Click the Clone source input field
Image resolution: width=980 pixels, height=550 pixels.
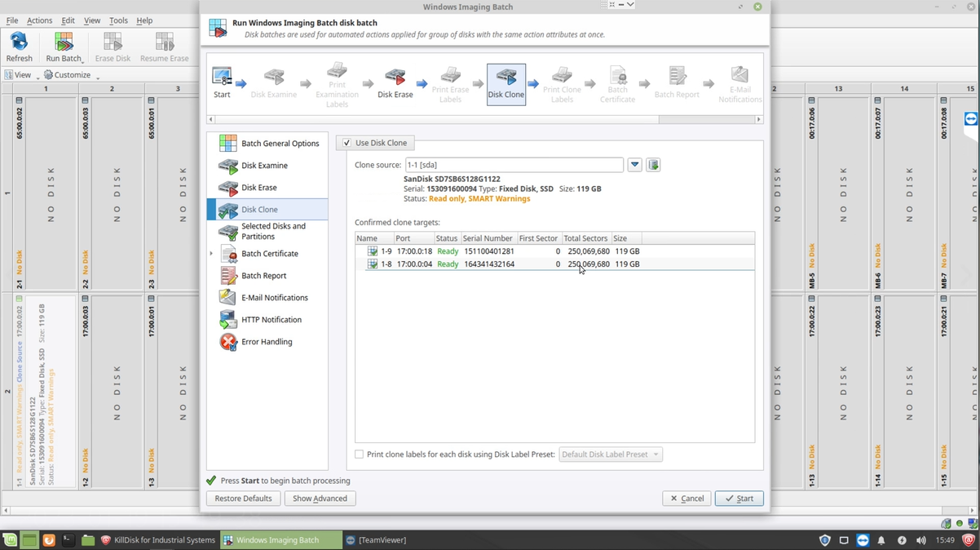514,165
